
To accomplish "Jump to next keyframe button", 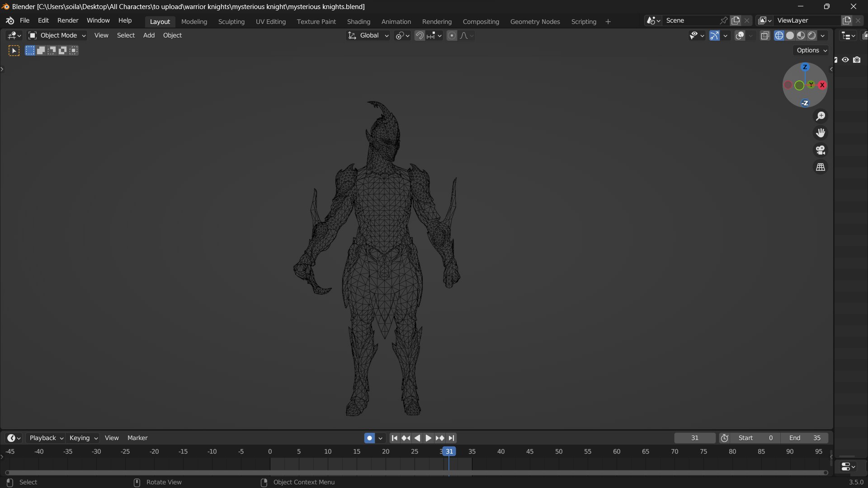I will 440,438.
